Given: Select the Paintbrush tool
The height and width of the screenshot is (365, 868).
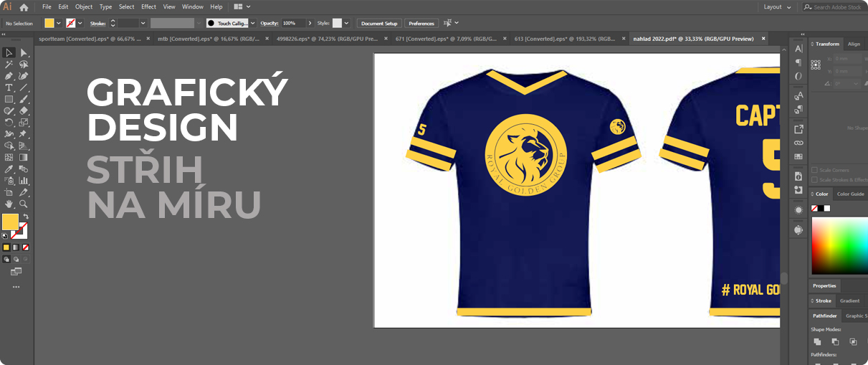Looking at the screenshot, I should click(24, 99).
